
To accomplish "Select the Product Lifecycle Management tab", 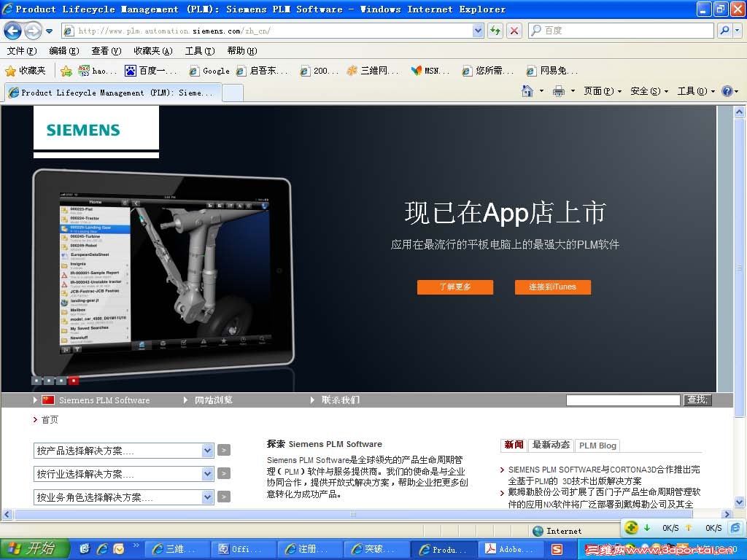I will click(x=113, y=93).
